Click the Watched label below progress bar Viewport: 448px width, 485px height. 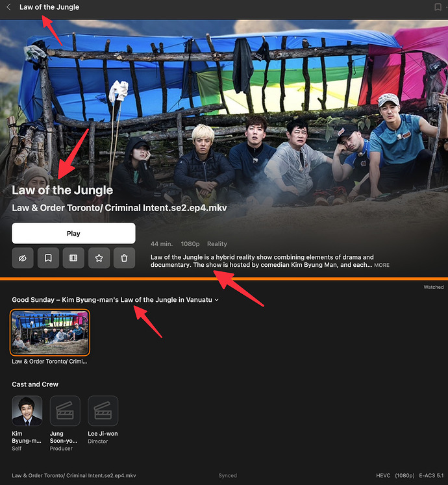(434, 287)
